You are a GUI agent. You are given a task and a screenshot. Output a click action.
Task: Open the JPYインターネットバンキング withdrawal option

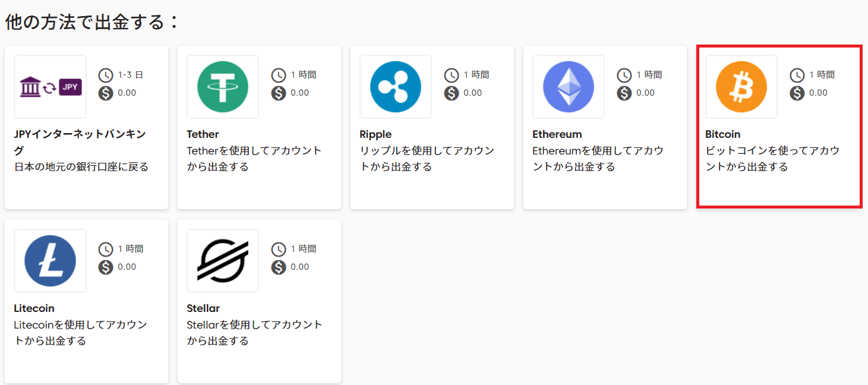coord(86,127)
